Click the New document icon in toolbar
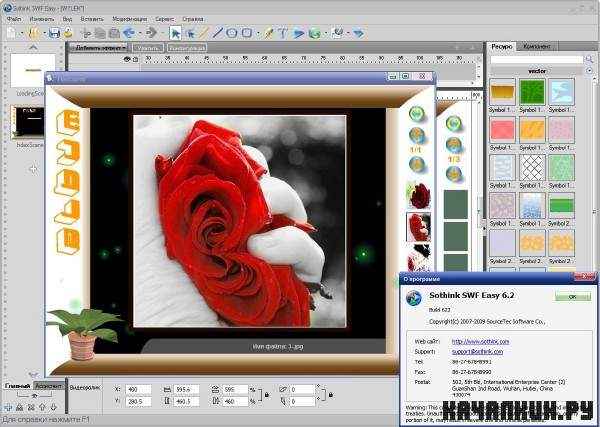 11,33
